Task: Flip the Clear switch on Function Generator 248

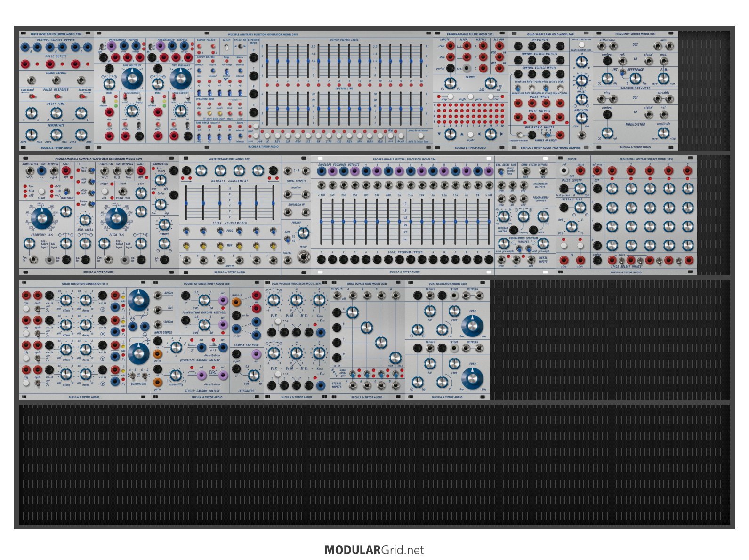Action: tap(227, 48)
